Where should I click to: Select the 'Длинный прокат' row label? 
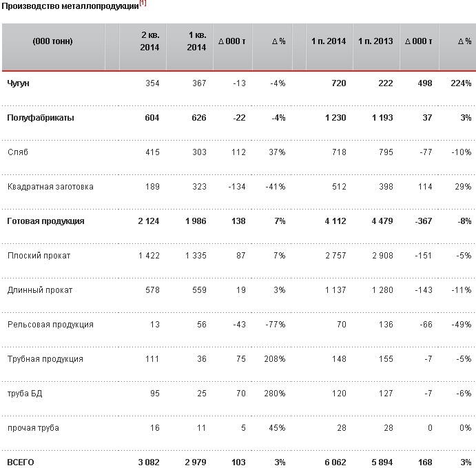(40, 290)
